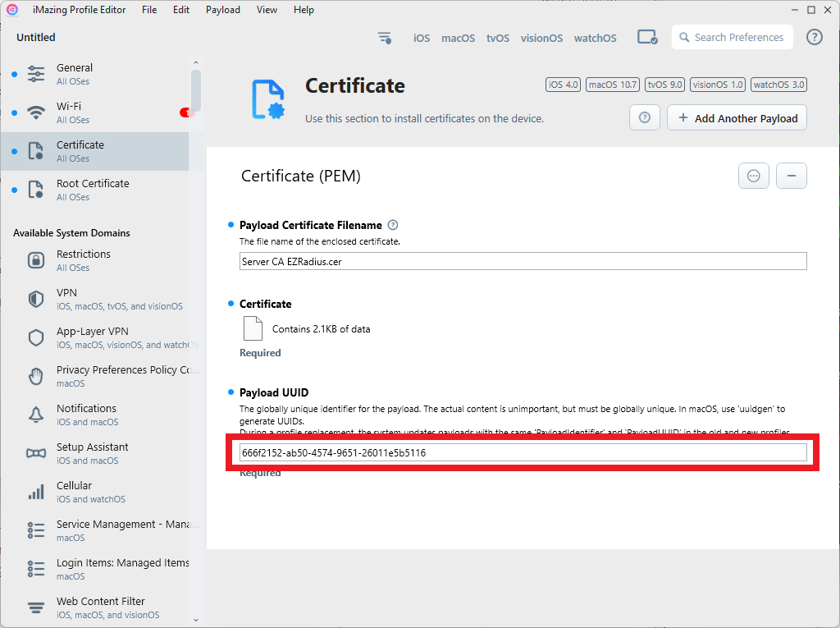The height and width of the screenshot is (628, 840).
Task: Click the certificate data file icon
Action: click(x=253, y=328)
